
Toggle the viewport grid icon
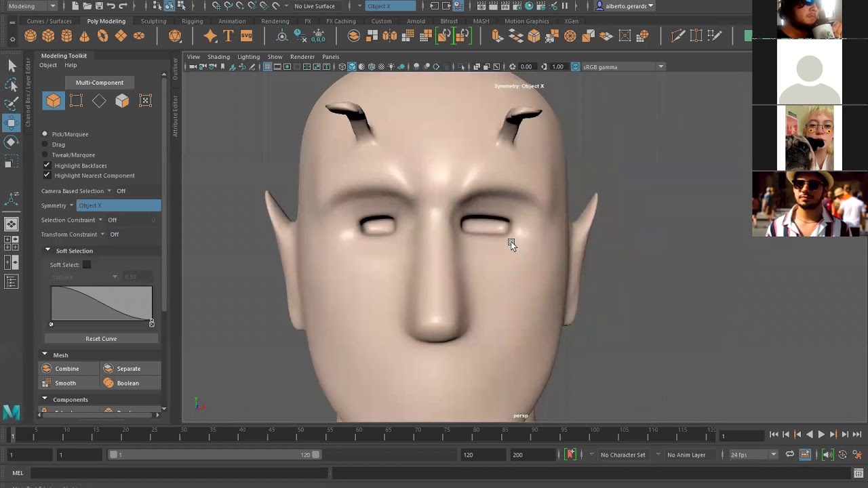tap(267, 66)
